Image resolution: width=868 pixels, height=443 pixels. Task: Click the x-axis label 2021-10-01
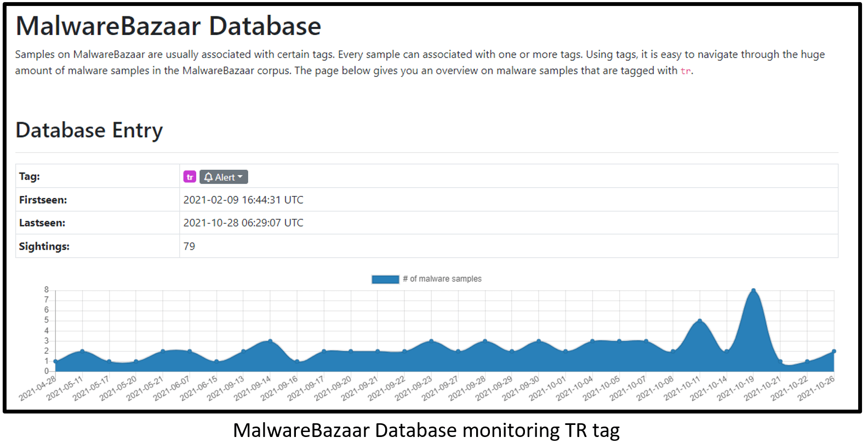tap(548, 388)
